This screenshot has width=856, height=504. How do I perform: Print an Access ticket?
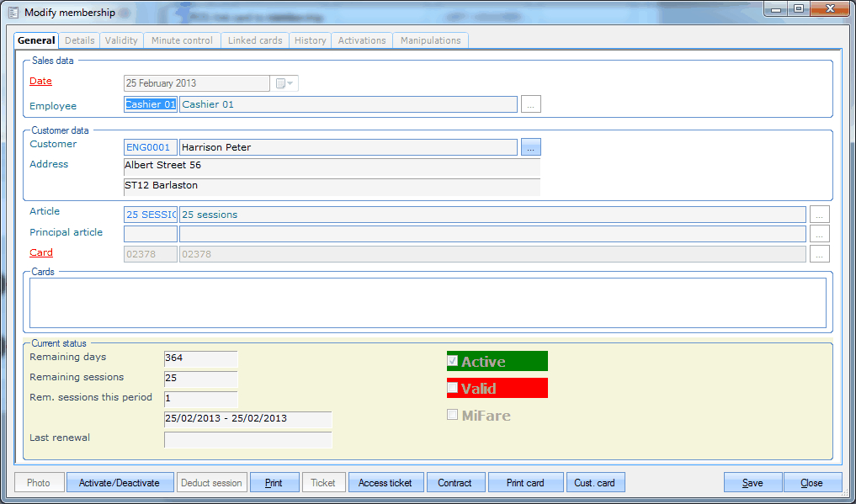point(385,482)
